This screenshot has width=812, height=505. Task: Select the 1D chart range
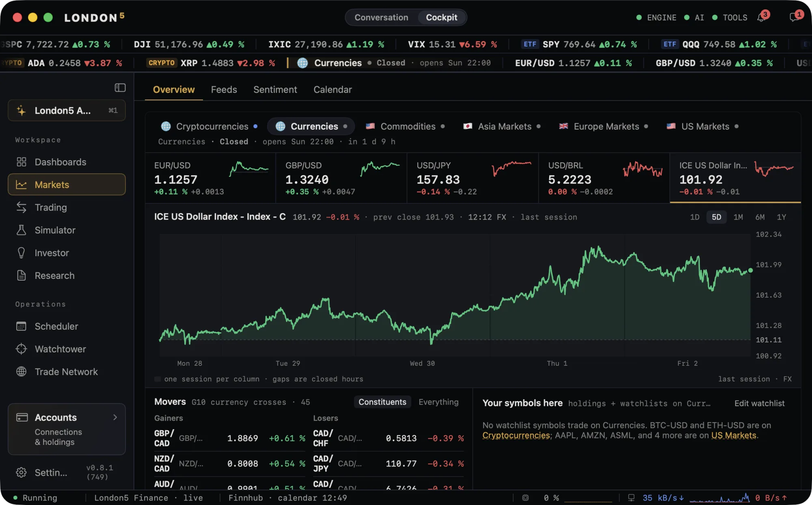pyautogui.click(x=695, y=217)
